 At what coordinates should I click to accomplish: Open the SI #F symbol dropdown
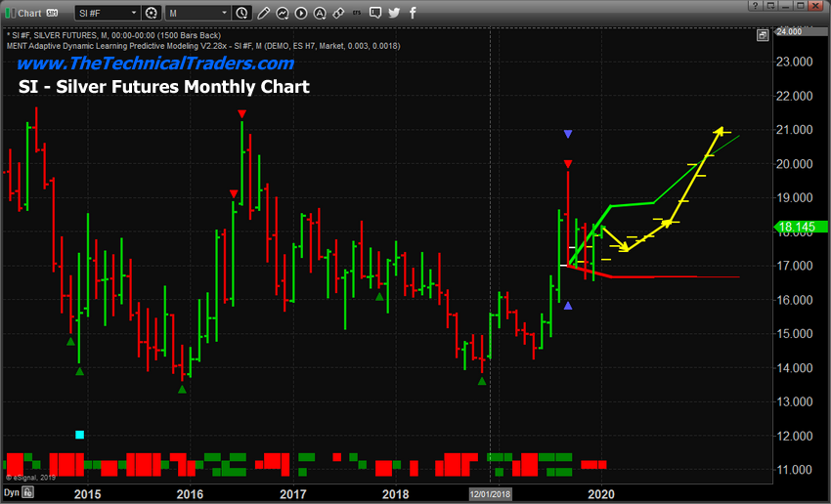tap(108, 13)
